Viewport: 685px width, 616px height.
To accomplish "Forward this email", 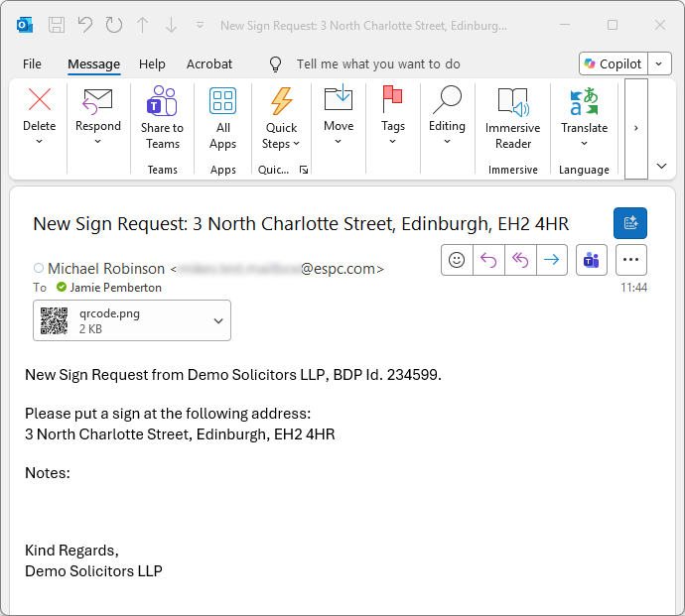I will click(552, 260).
